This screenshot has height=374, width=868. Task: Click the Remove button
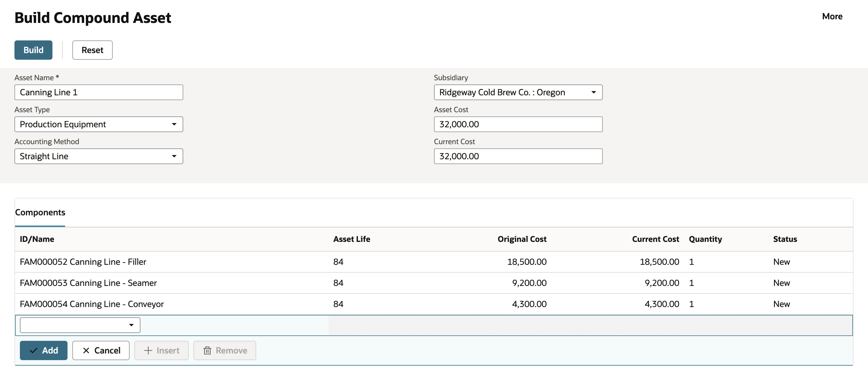[x=225, y=350]
